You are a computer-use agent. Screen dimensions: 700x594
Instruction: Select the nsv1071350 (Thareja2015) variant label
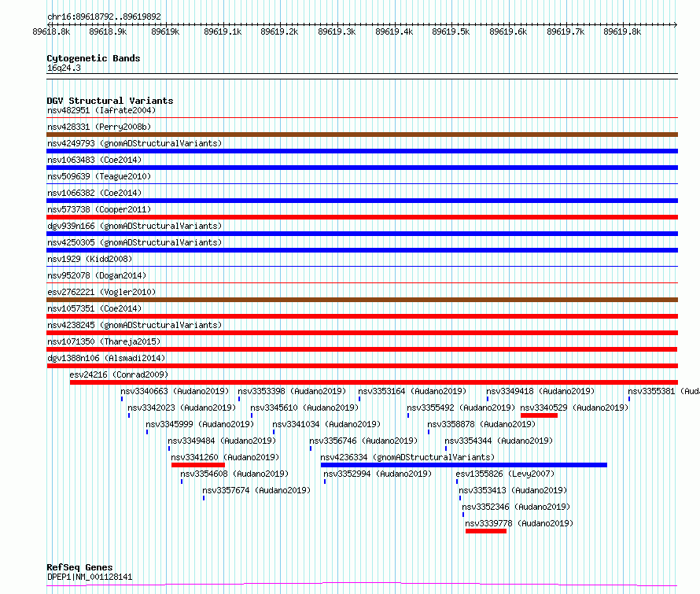click(104, 341)
